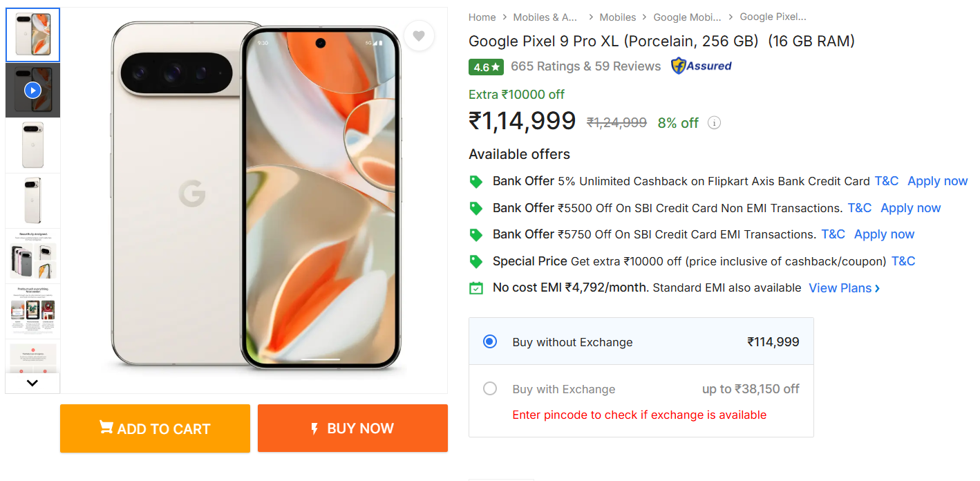Viewport: 980px width, 481px height.
Task: Apply the Flipkart Axis Bank cashback offer
Action: (x=937, y=181)
